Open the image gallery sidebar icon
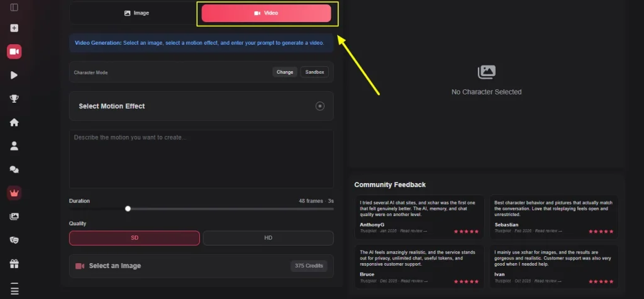The height and width of the screenshot is (299, 644). 14,217
